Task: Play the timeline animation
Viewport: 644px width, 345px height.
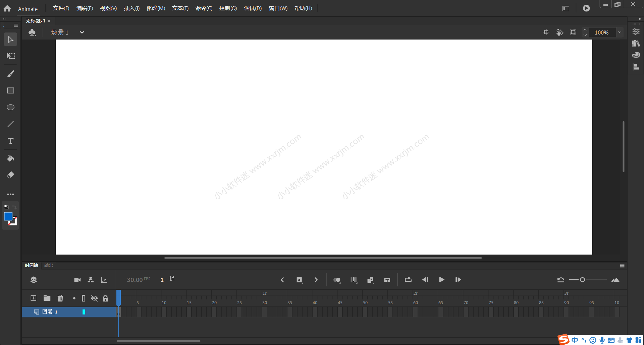Action: click(441, 280)
